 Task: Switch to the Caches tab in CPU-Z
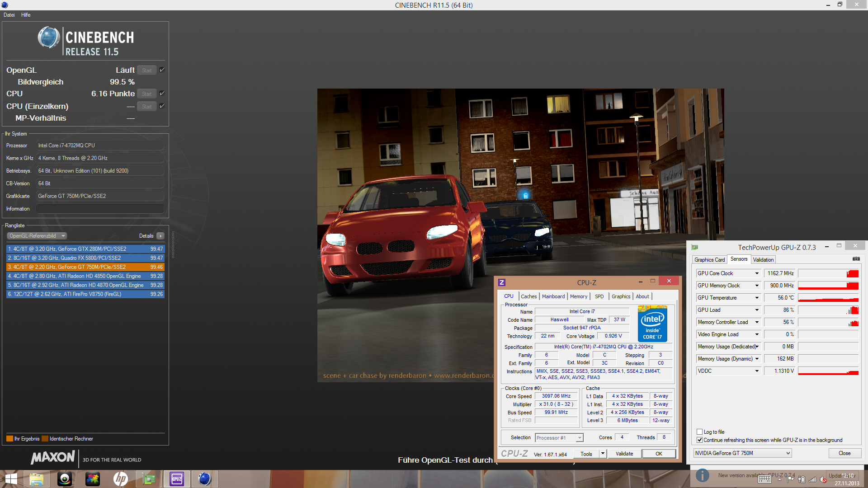528,296
